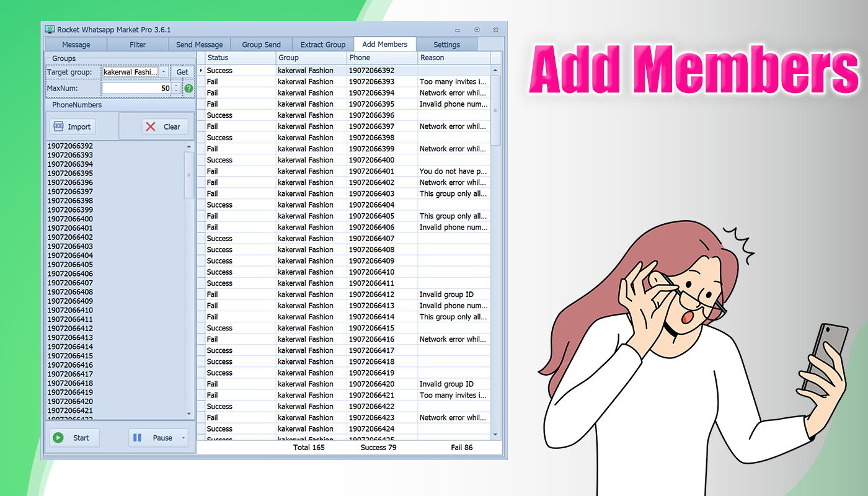Click the phone list scroll-up arrow

190,146
